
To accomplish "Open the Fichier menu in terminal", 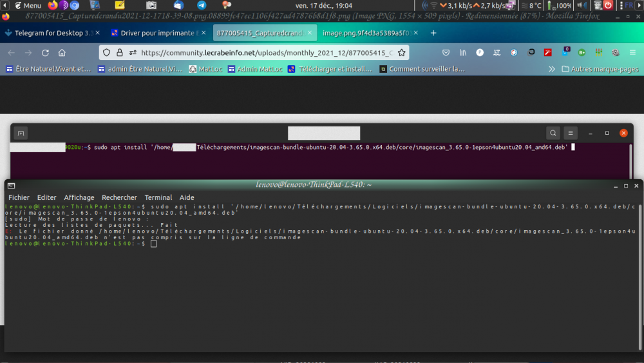I will coord(19,197).
